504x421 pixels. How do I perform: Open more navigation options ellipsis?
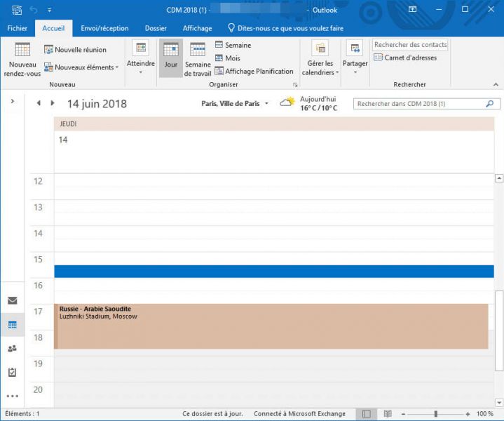coord(13,396)
